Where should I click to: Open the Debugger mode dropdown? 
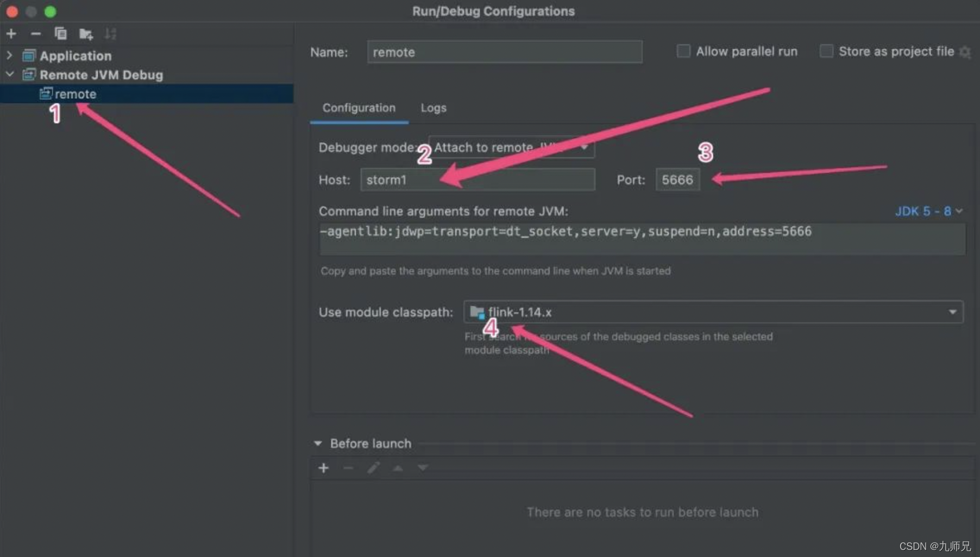click(x=511, y=147)
